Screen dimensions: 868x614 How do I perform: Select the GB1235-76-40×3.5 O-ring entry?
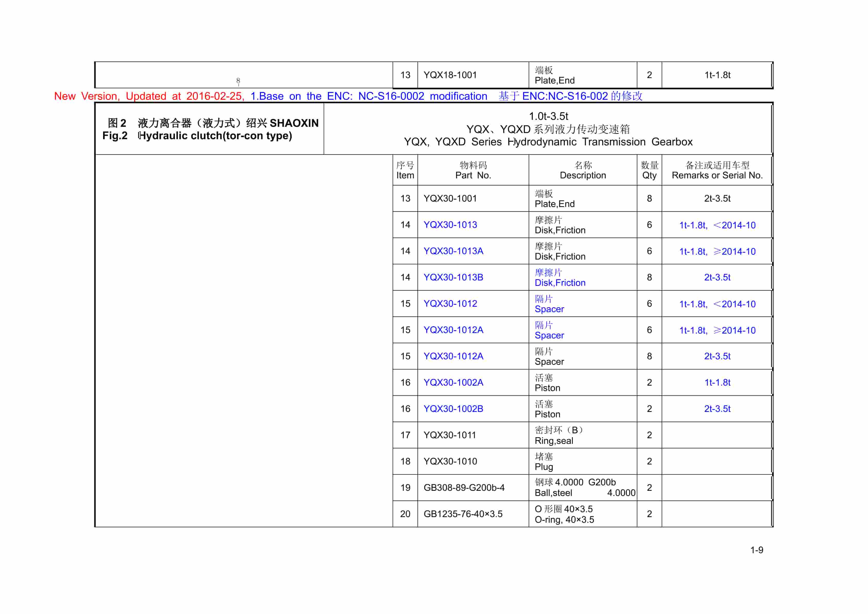click(465, 514)
